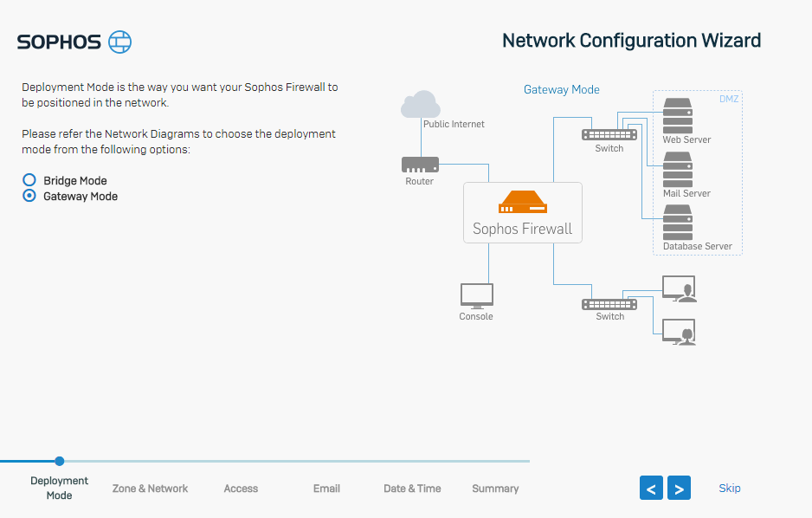Click the DMZ zone label
The width and height of the screenshot is (812, 518).
(x=729, y=99)
